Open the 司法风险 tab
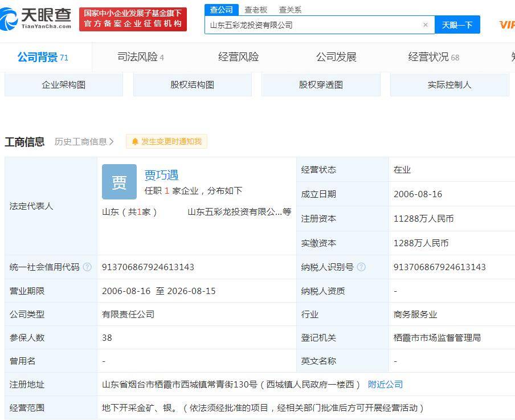 tap(138, 57)
